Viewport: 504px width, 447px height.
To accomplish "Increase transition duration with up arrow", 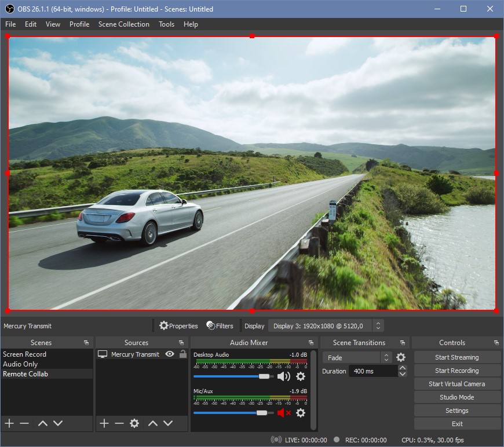I will 403,368.
